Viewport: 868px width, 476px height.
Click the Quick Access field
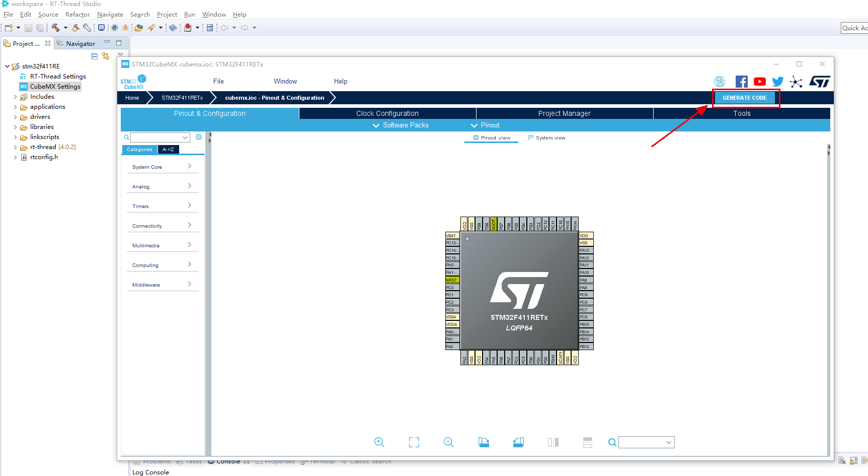pyautogui.click(x=854, y=28)
